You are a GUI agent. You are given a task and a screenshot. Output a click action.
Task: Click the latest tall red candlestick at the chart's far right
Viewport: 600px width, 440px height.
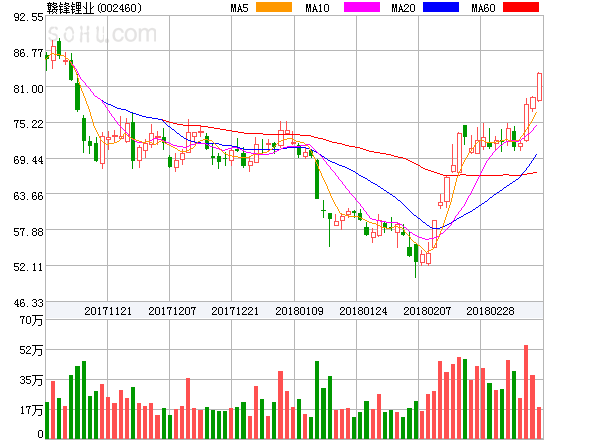(539, 87)
